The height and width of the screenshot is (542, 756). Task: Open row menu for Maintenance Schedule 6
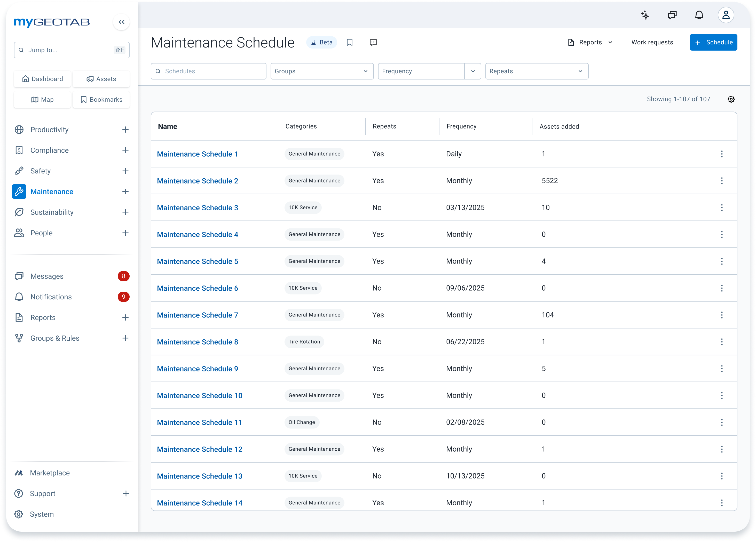(722, 288)
